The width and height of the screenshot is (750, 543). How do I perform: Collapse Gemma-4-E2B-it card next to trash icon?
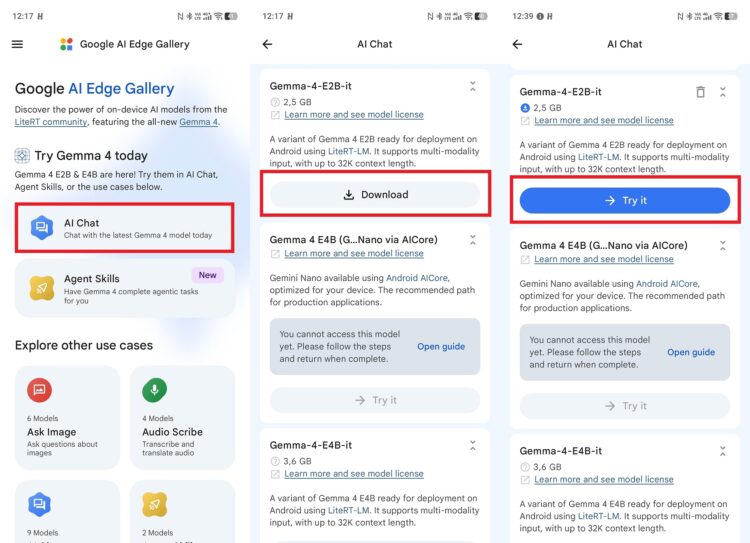pyautogui.click(x=723, y=92)
